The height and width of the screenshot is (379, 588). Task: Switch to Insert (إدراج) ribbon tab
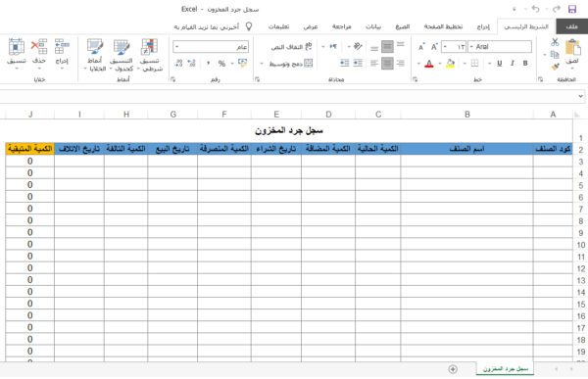(483, 26)
